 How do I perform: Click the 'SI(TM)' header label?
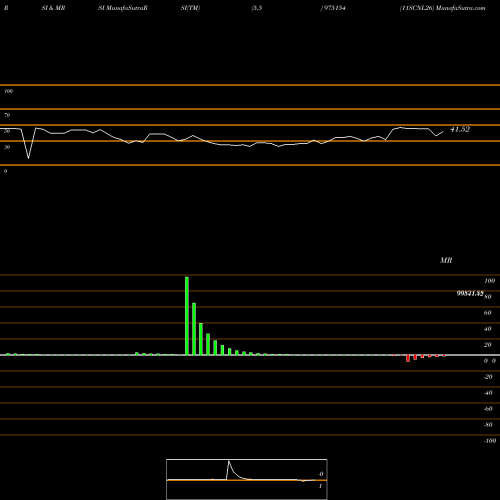[190, 8]
